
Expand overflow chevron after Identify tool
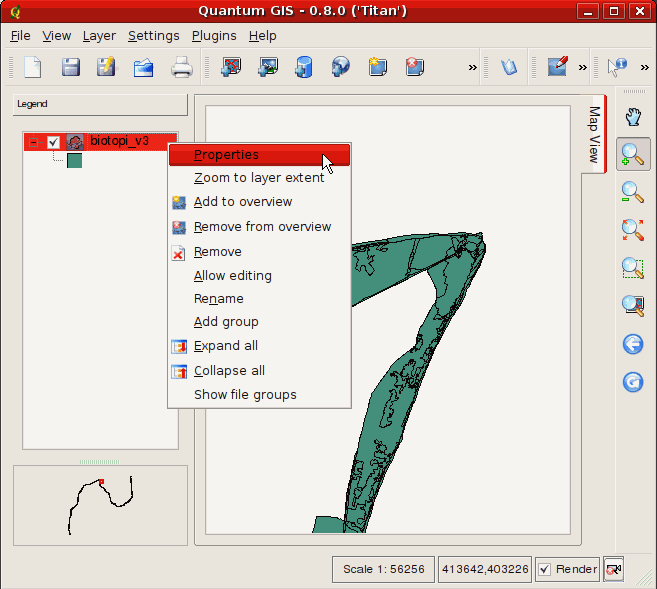pyautogui.click(x=645, y=67)
